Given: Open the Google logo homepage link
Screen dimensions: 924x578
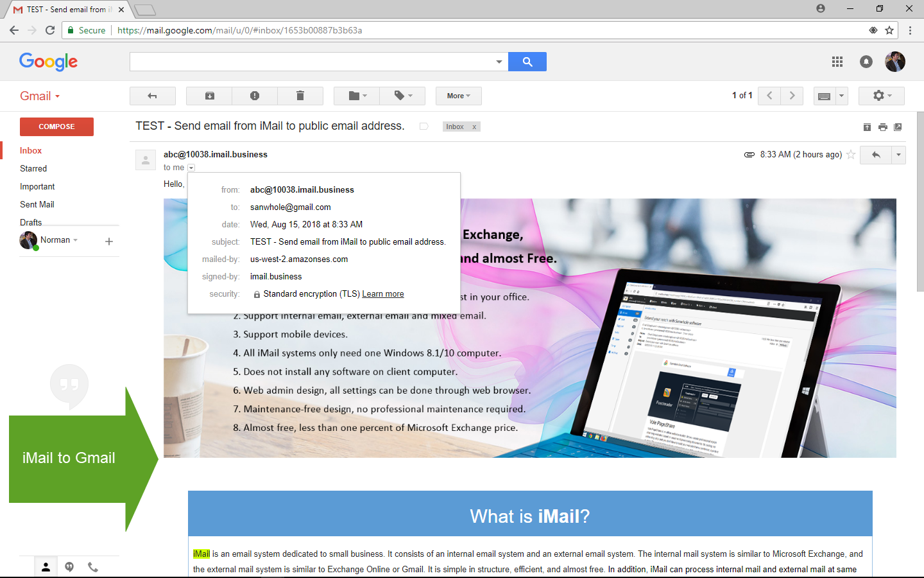Looking at the screenshot, I should [x=48, y=62].
